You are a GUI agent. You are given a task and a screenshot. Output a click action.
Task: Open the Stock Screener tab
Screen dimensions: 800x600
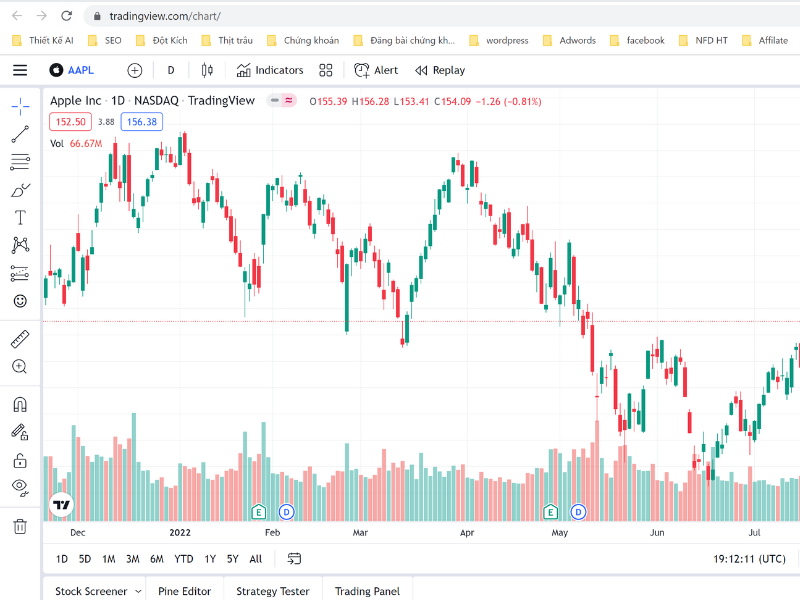[x=91, y=591]
